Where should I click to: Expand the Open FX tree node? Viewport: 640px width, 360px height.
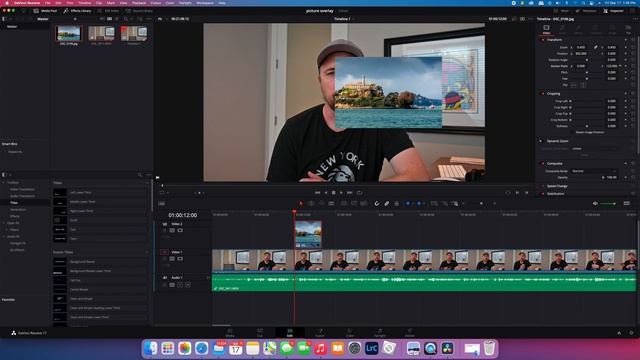[4, 223]
